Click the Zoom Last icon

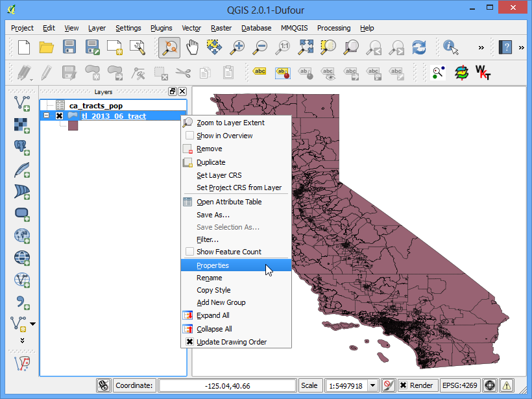(374, 47)
